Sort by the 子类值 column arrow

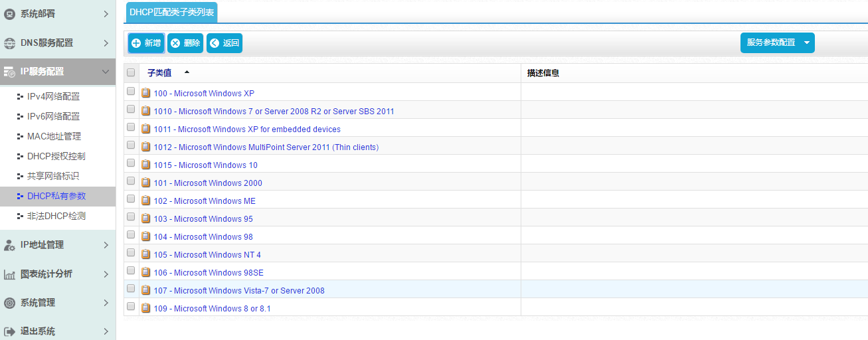[x=187, y=72]
